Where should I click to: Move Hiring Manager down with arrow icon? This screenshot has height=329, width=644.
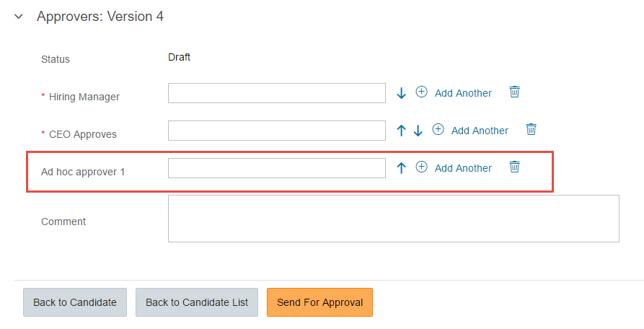[401, 93]
